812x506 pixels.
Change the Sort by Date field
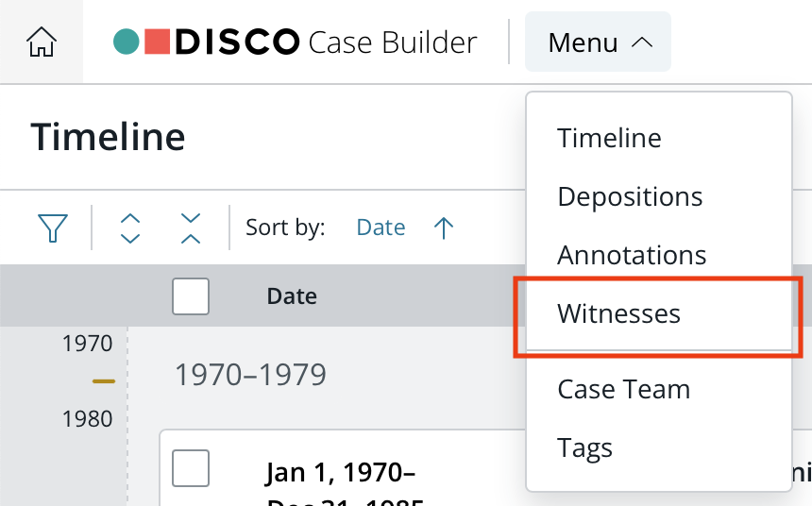tap(381, 228)
